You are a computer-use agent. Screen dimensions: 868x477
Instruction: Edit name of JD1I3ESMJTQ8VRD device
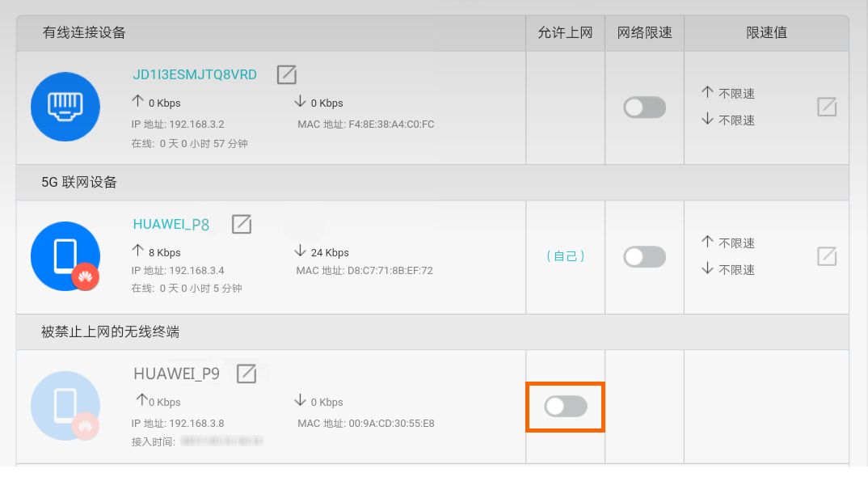287,74
